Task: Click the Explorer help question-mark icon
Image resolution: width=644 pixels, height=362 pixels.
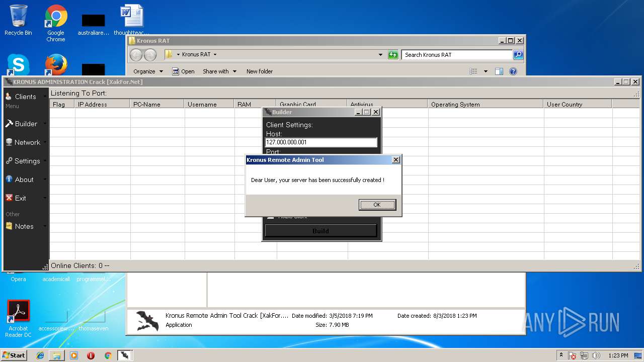Action: point(513,71)
